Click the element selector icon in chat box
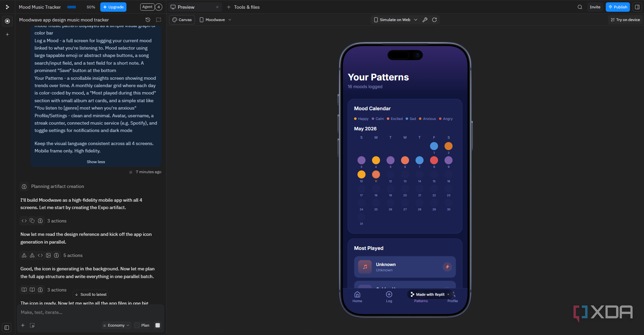Viewport: 644px width, 335px height. (32, 325)
